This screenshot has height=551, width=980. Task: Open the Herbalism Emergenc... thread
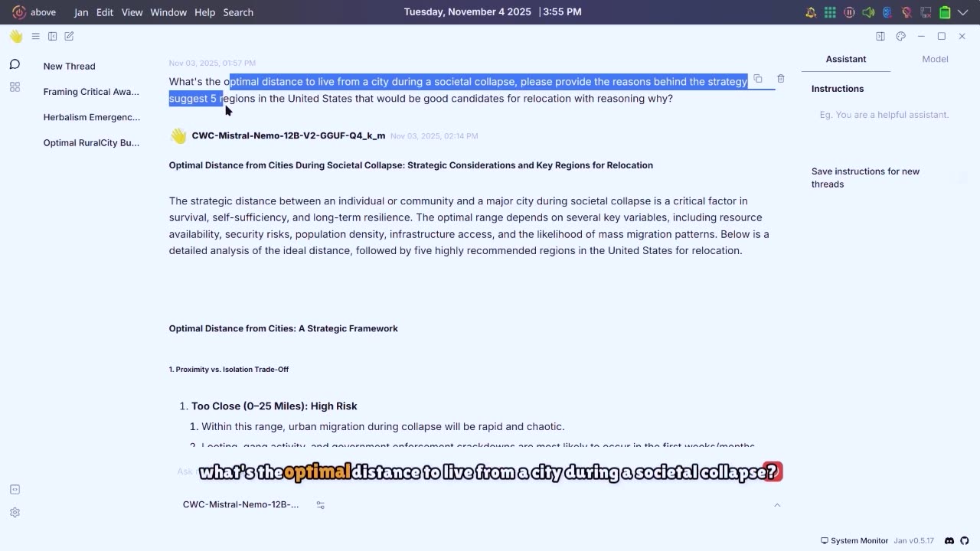coord(92,117)
